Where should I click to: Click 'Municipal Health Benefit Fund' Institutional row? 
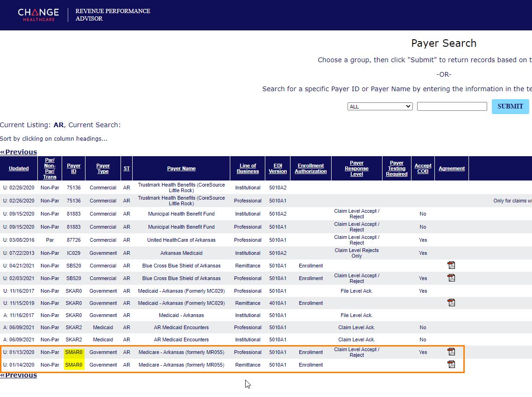(x=181, y=214)
